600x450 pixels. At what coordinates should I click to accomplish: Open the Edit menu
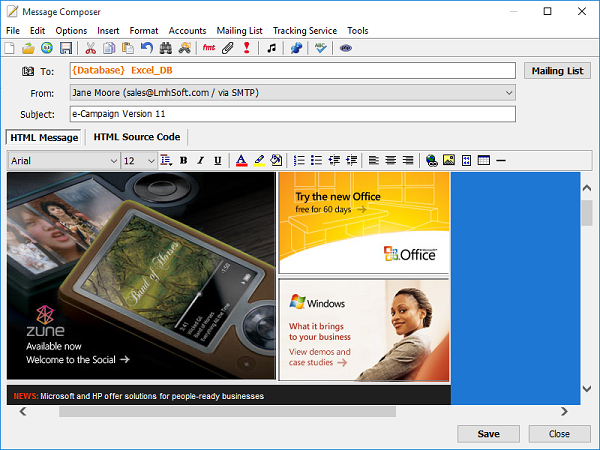tap(38, 31)
